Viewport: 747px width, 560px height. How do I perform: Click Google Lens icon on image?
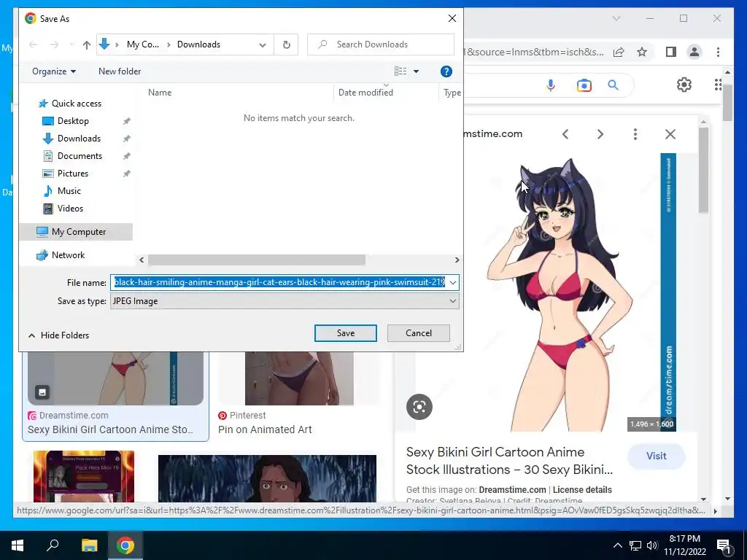click(x=419, y=407)
